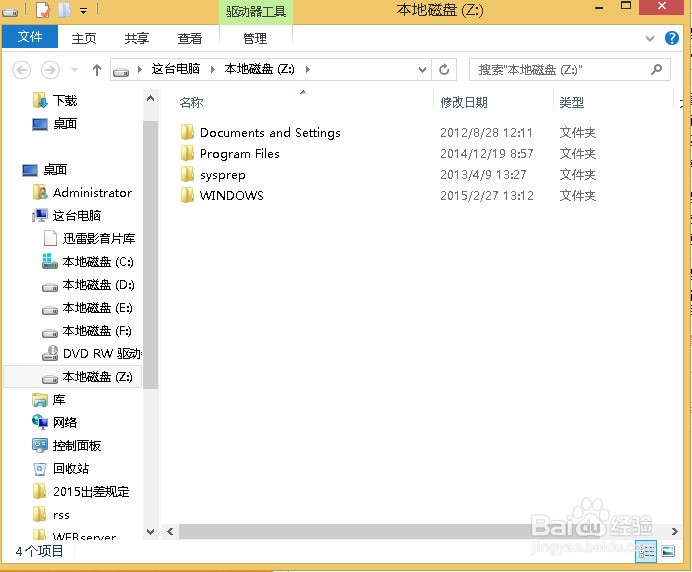Click 这台电脑 in the address bar

coord(176,69)
